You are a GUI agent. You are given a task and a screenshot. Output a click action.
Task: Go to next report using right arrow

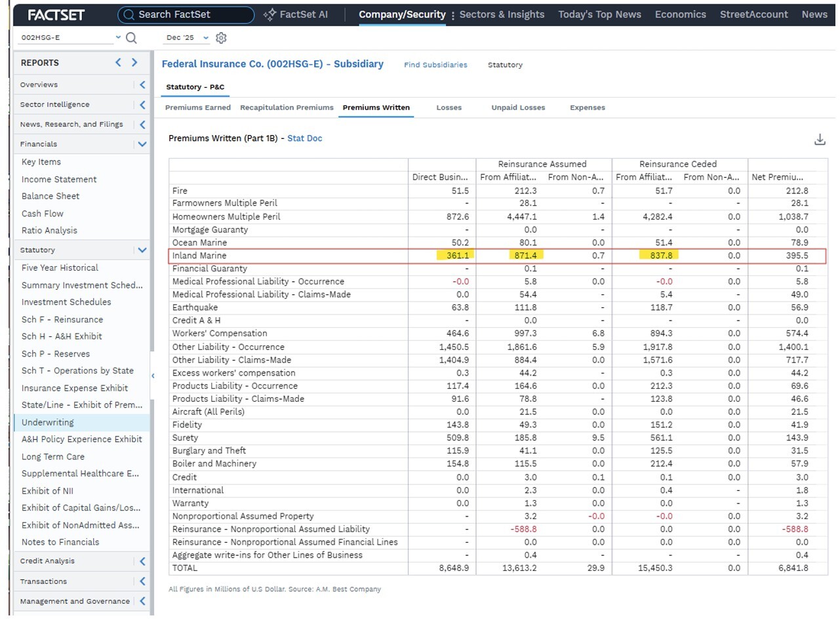point(134,63)
